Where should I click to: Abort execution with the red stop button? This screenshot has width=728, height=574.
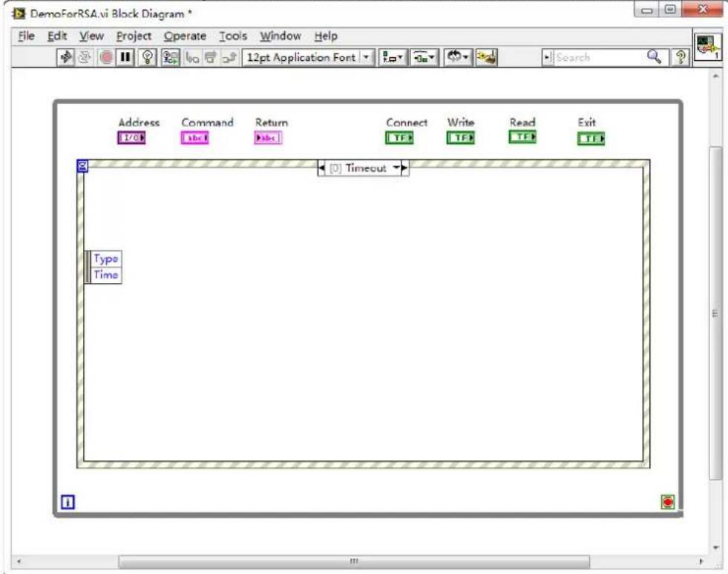pos(106,57)
